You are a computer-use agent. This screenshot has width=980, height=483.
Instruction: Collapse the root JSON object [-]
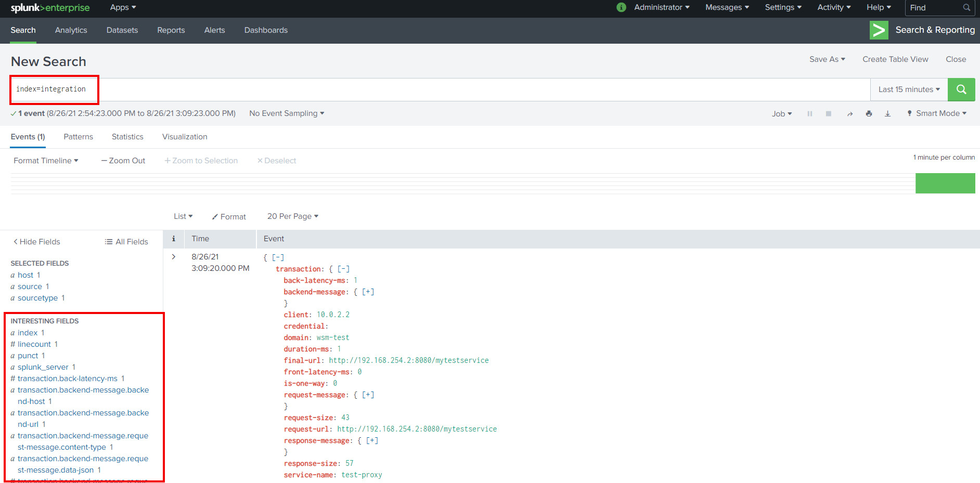278,257
